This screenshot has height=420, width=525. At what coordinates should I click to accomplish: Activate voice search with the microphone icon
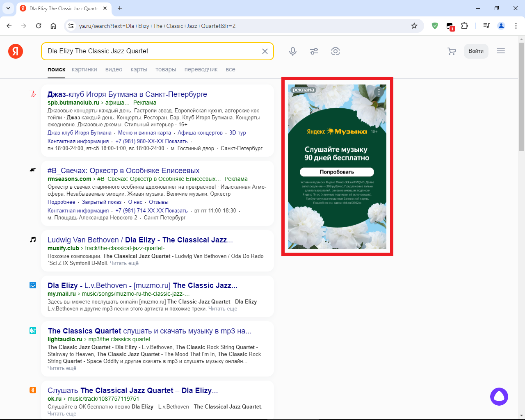tap(293, 51)
